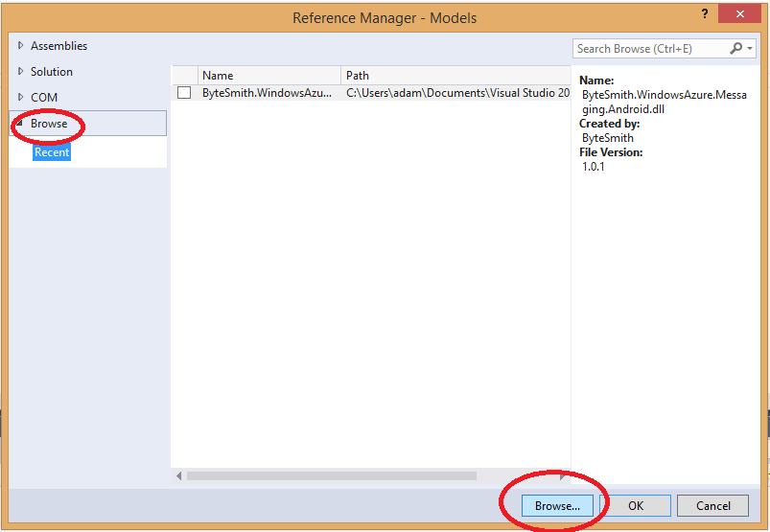The height and width of the screenshot is (532, 770).
Task: Select the Solution category
Action: (51, 72)
